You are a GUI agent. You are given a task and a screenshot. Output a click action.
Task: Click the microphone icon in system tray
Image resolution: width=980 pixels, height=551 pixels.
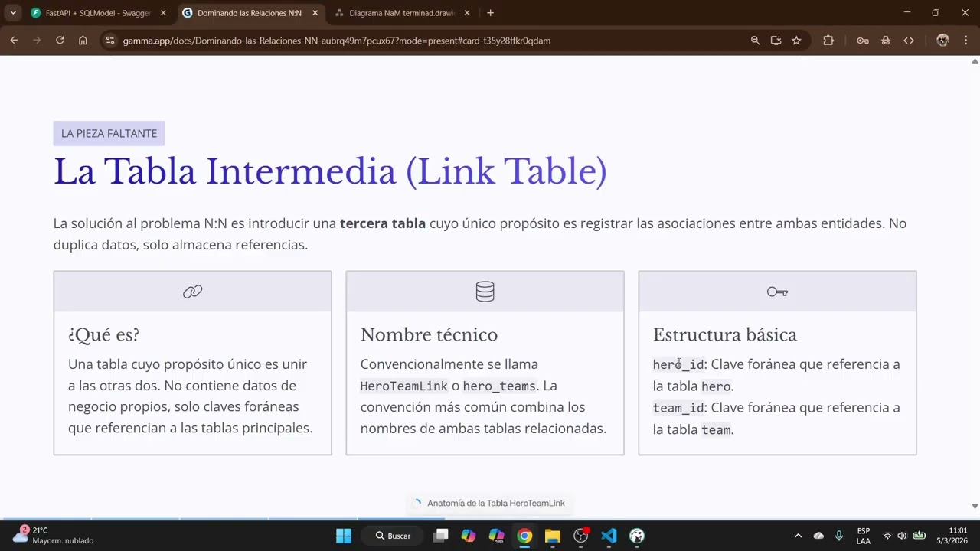(839, 536)
